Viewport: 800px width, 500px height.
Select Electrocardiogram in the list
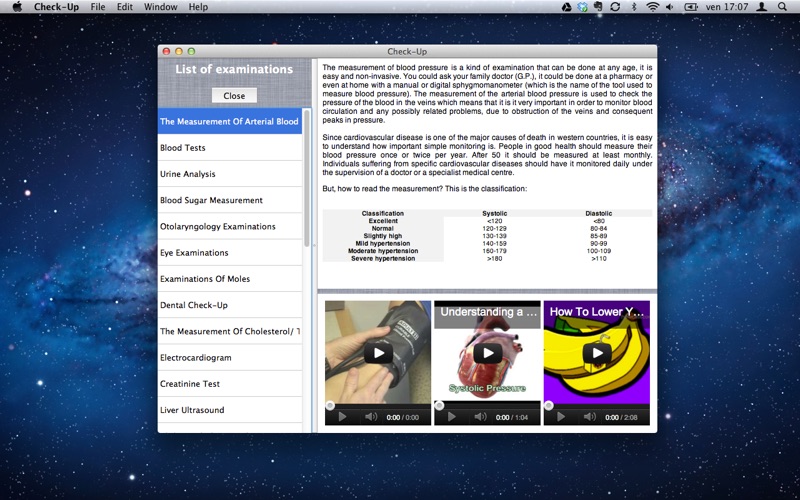tap(196, 357)
